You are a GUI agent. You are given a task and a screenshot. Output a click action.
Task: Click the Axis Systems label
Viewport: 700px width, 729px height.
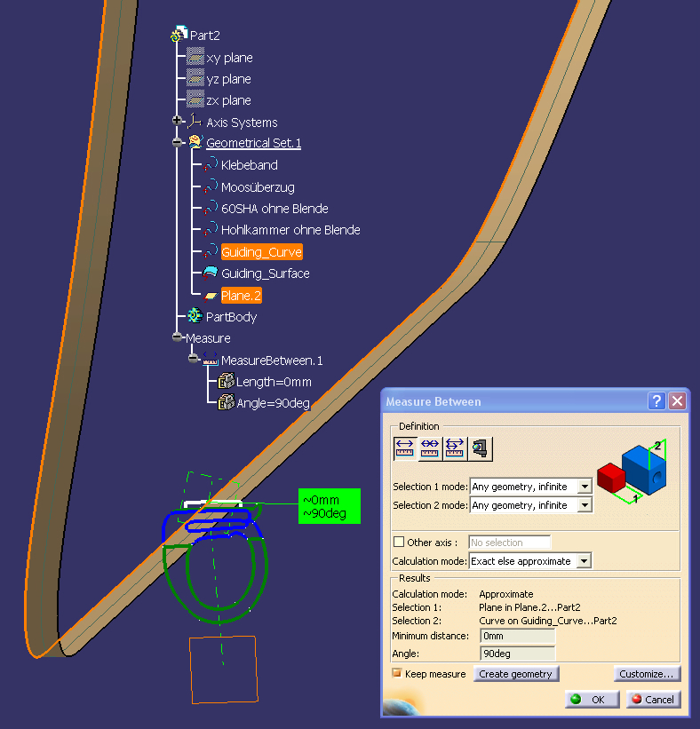242,123
